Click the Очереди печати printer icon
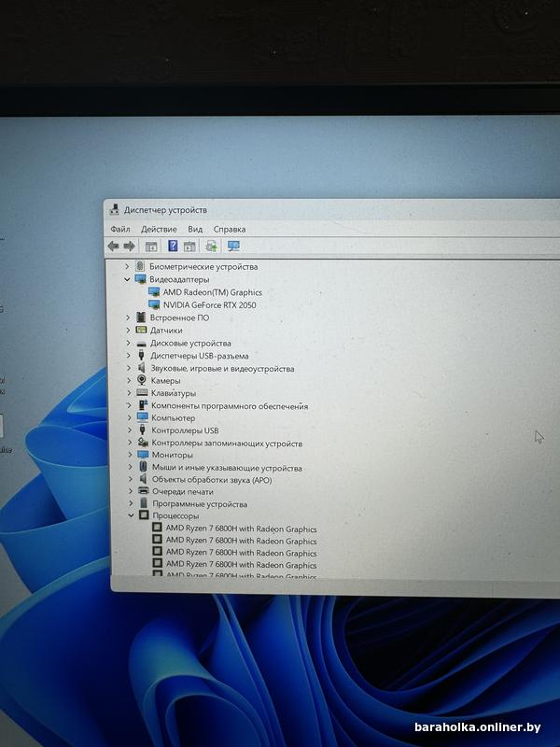Viewport: 560px width, 747px height. click(144, 491)
